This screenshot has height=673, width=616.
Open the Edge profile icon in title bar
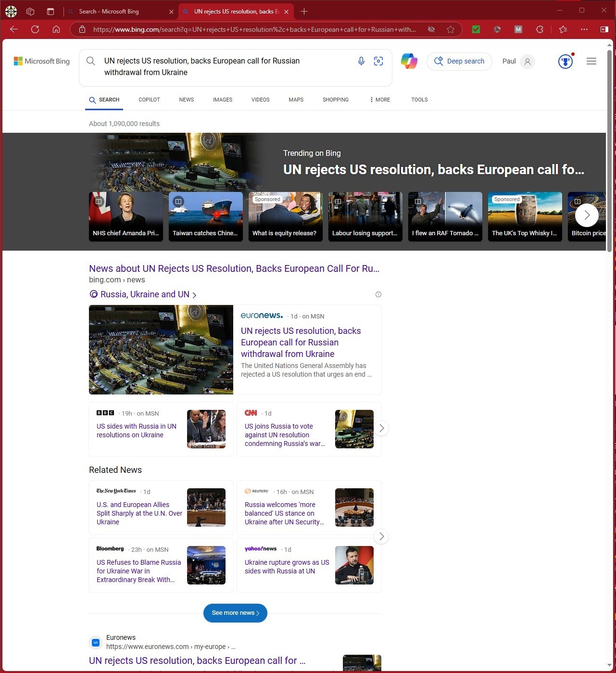(11, 11)
